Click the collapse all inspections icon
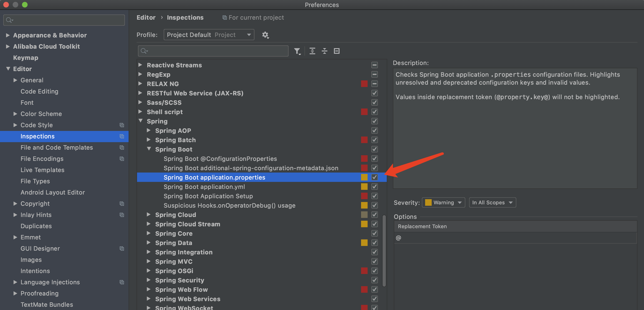 click(324, 50)
